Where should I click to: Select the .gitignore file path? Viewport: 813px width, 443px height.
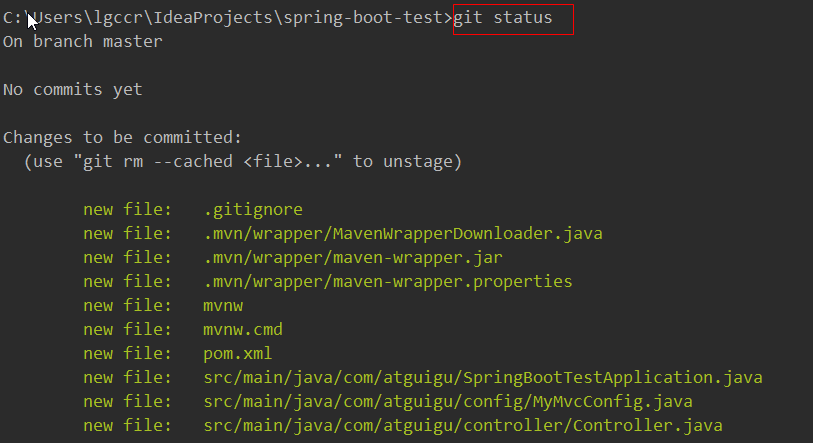tap(252, 210)
